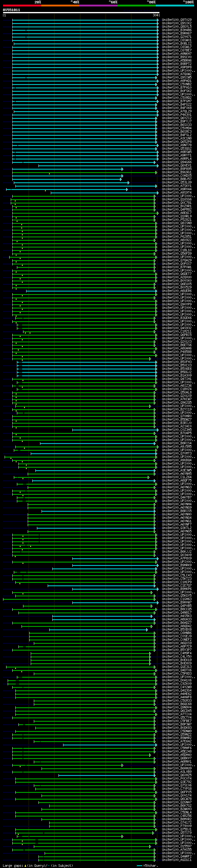Image resolution: width=197 pixels, height=868 pixels.
Task: Select subject UniRef100_Q6YZI2
Action: [x=176, y=118]
